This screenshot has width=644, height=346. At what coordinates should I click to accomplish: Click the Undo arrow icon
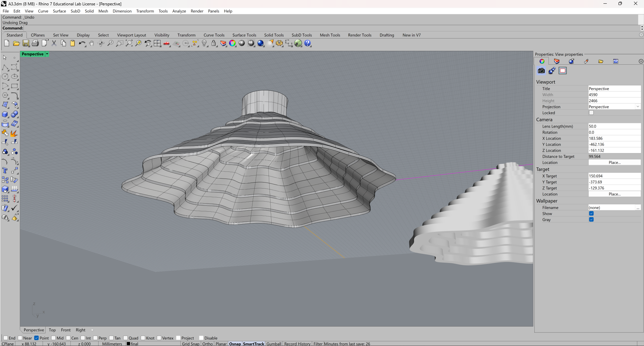[82, 43]
